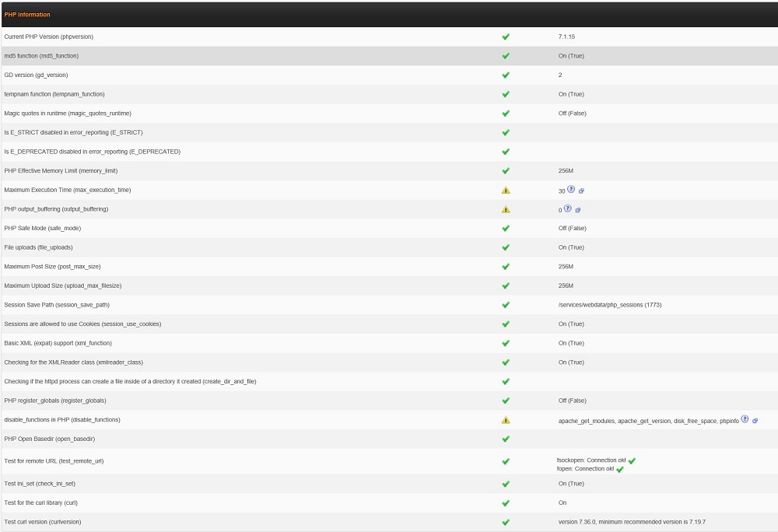
Task: Click green checkmark for PHP Open Basedir
Action: 506,439
